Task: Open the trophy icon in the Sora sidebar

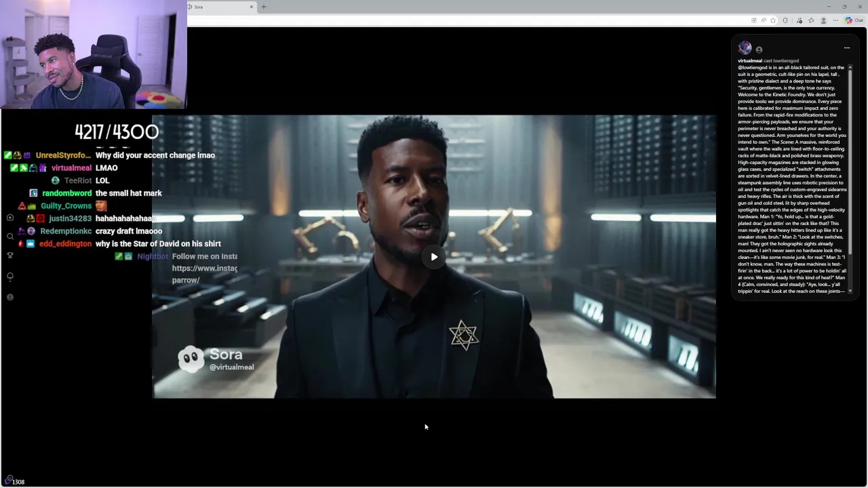Action: [10, 256]
